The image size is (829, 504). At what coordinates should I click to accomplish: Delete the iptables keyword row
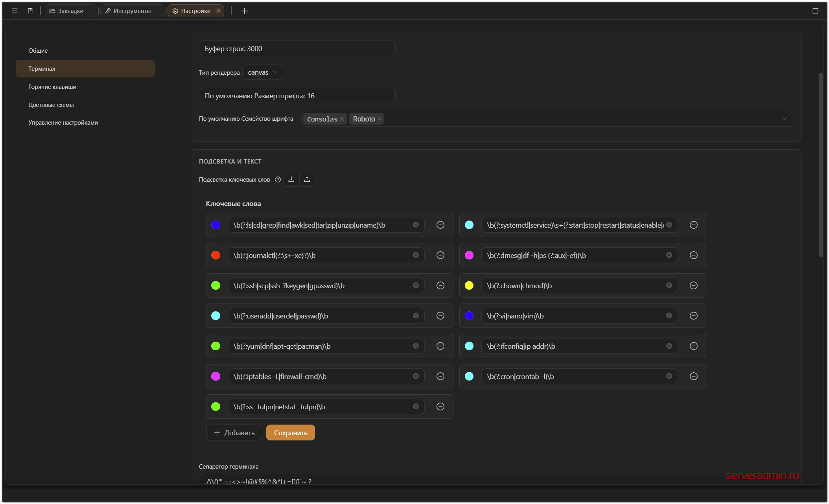pos(440,376)
